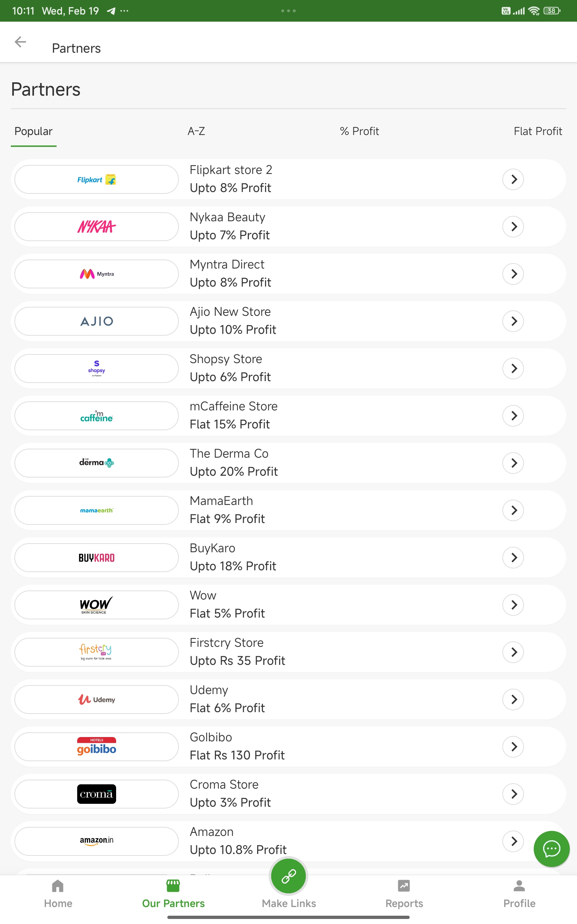Tap the Goibibo hotels logo
Screen dimensions: 577x924
click(97, 746)
